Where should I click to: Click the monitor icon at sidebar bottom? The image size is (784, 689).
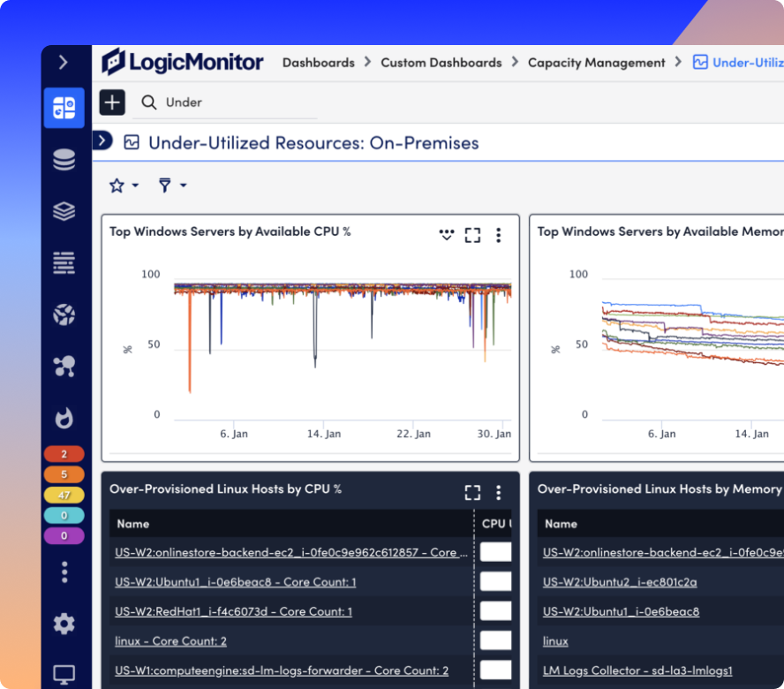pyautogui.click(x=64, y=675)
